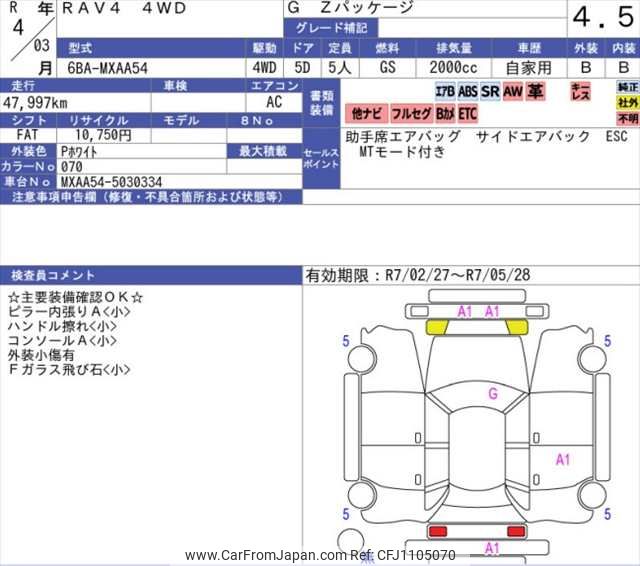The height and width of the screenshot is (566, 640).
Task: Click the 外装 exterior grade header
Action: tap(586, 48)
